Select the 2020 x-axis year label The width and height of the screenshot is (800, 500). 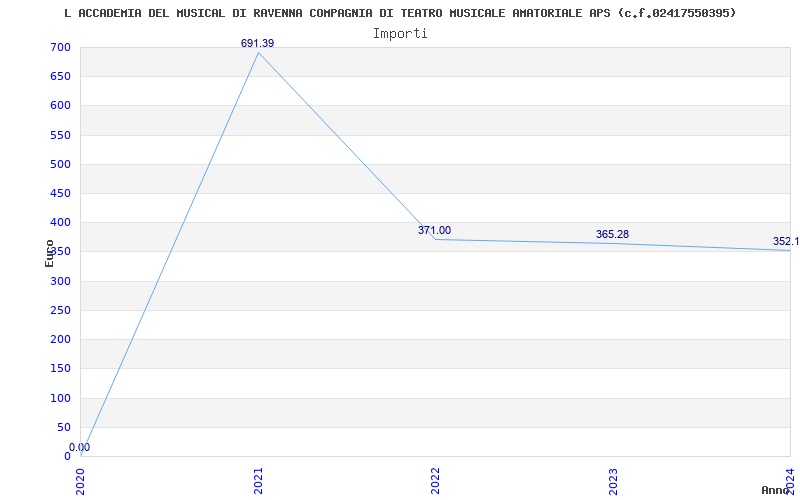80,482
